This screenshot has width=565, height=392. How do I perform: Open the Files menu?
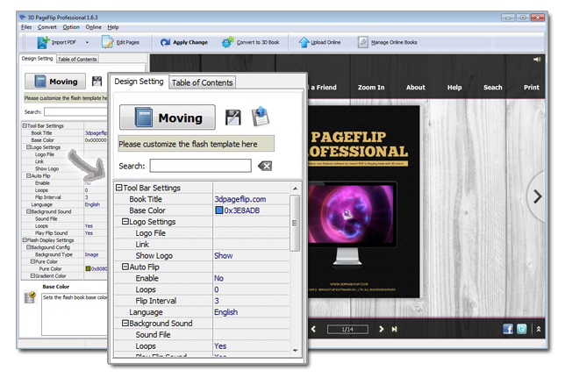(x=26, y=27)
